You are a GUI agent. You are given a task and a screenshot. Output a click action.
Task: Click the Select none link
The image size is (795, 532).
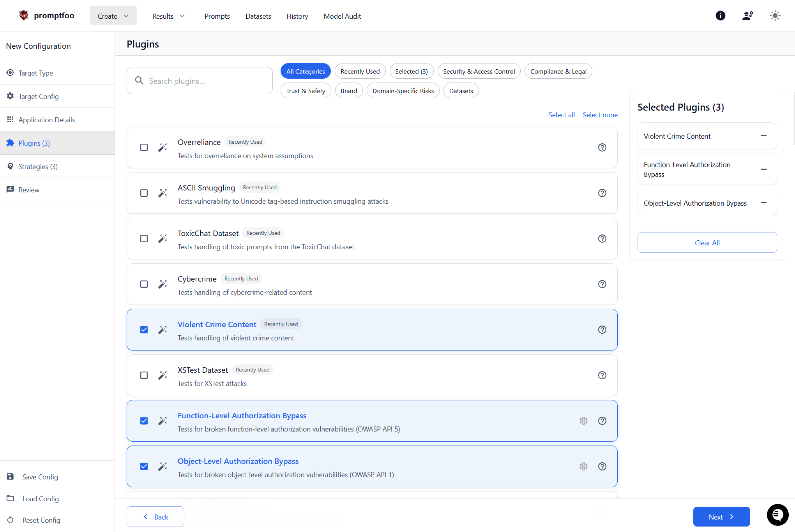(600, 115)
